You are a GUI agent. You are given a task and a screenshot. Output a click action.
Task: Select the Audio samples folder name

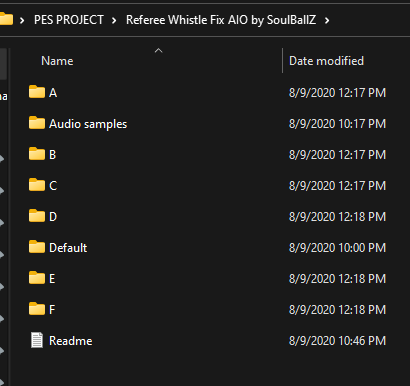[88, 124]
